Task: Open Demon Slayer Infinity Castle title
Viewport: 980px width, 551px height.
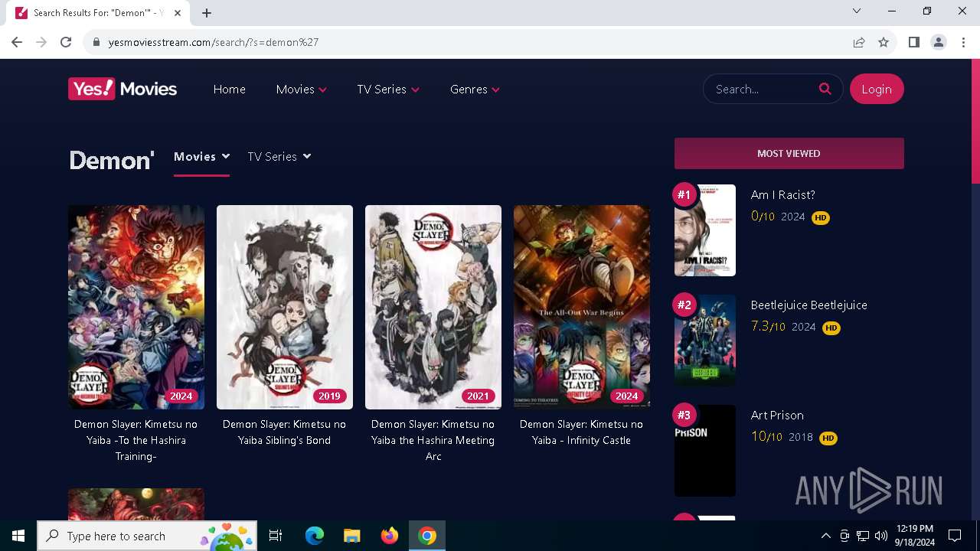Action: coord(581,432)
